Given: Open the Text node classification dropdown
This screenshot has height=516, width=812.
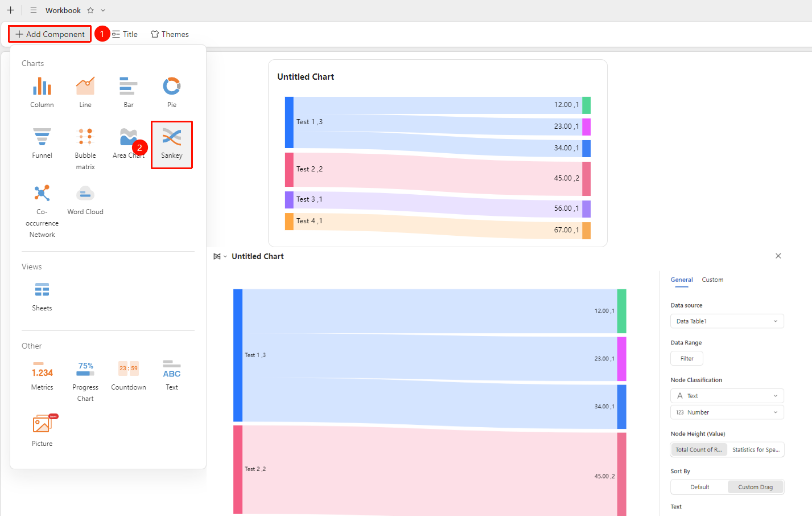Looking at the screenshot, I should 727,396.
